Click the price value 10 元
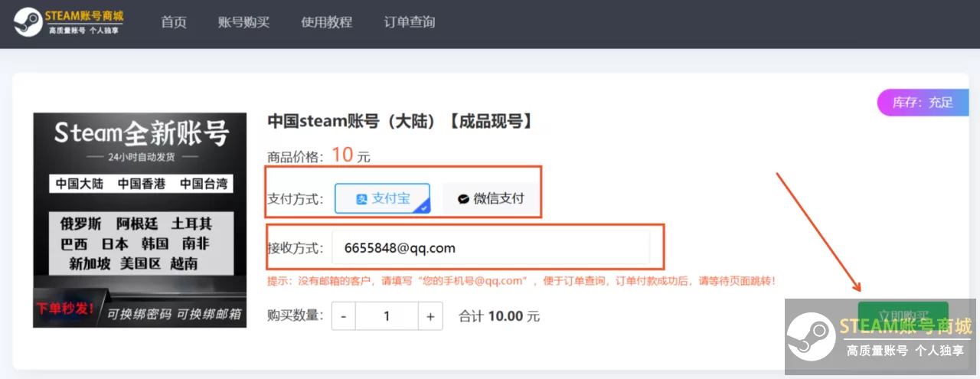Viewport: 980px width, 379px height. coord(351,155)
